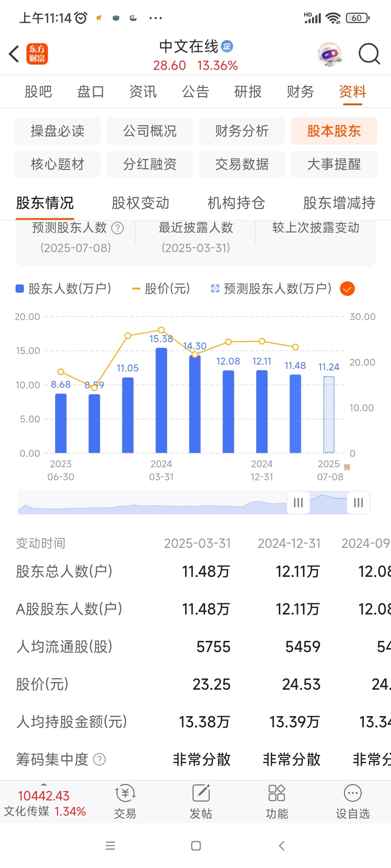Tap the back arrow icon
This screenshot has width=391, height=868.
[x=14, y=54]
